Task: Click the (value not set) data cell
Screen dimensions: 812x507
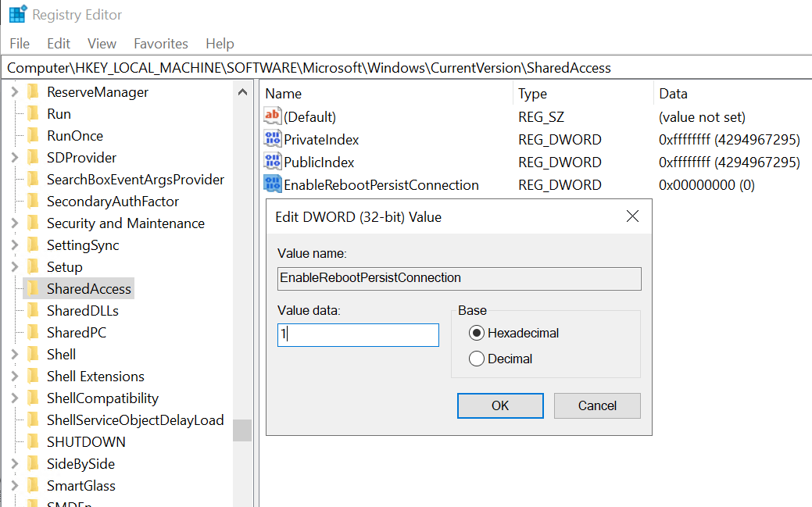Action: (702, 117)
